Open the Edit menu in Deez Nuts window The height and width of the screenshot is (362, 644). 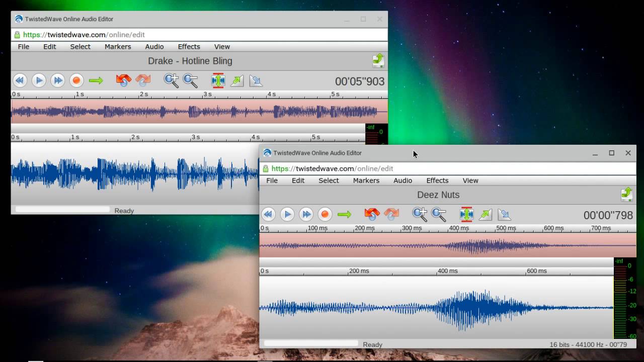[x=298, y=180]
